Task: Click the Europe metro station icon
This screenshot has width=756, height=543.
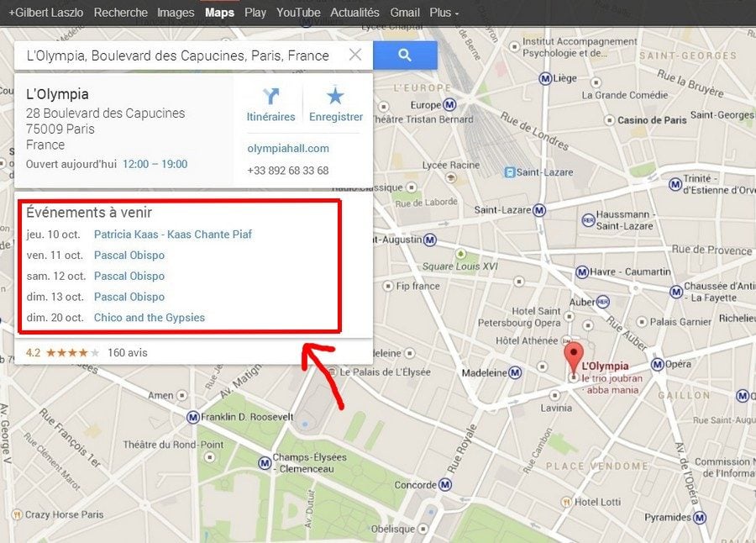Action: pos(449,104)
